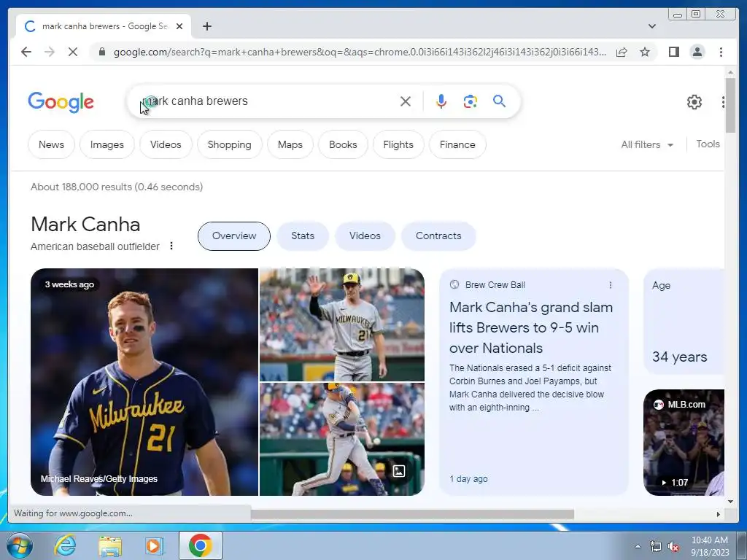Image resolution: width=747 pixels, height=560 pixels.
Task: Open photo of Canha batting
Action: pyautogui.click(x=342, y=439)
